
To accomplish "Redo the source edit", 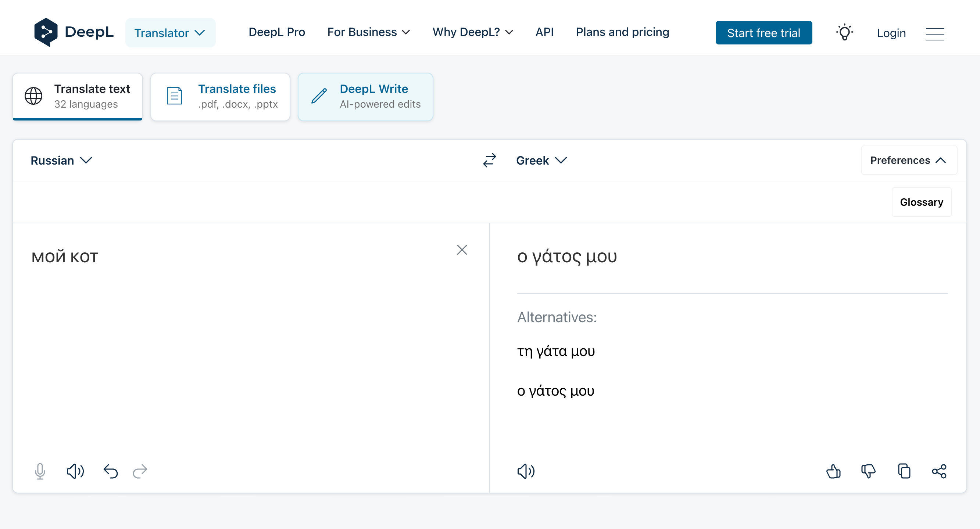I will 140,471.
